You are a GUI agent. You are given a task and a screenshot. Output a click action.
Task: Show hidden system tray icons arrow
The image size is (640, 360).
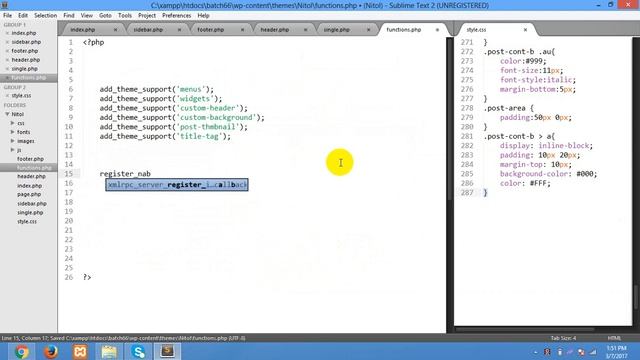536,352
